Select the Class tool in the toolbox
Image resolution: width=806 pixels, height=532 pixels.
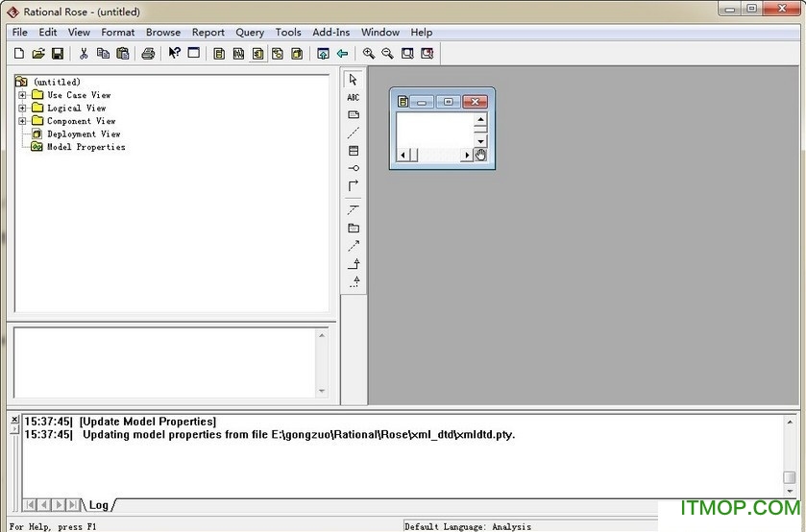(354, 151)
